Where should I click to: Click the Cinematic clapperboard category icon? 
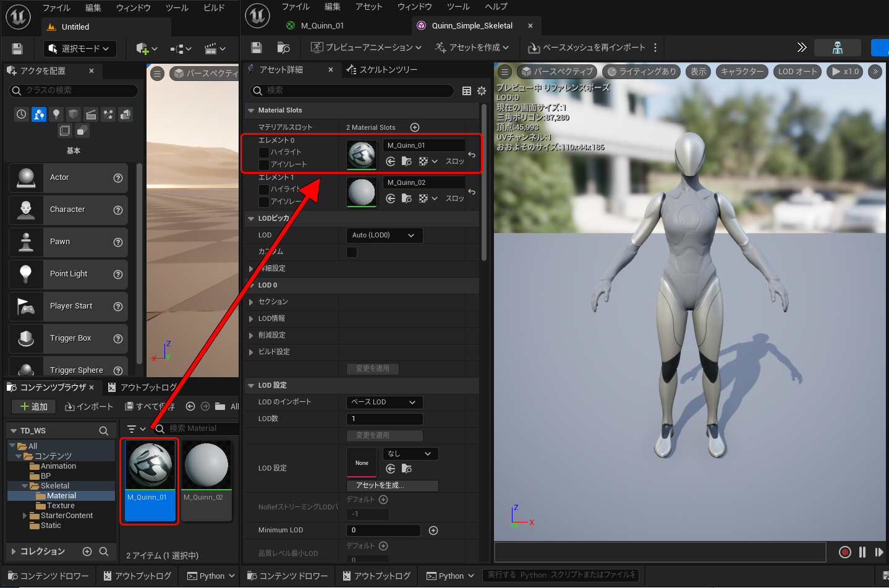coord(91,114)
